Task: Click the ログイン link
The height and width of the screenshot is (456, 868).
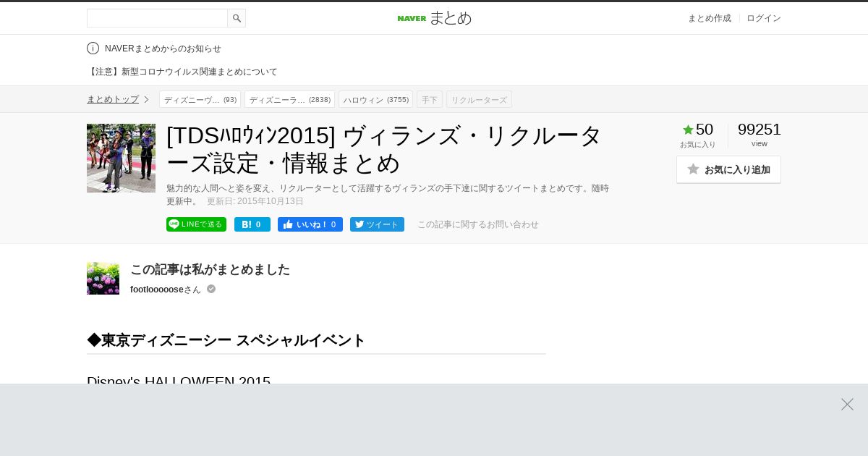Action: [x=764, y=18]
